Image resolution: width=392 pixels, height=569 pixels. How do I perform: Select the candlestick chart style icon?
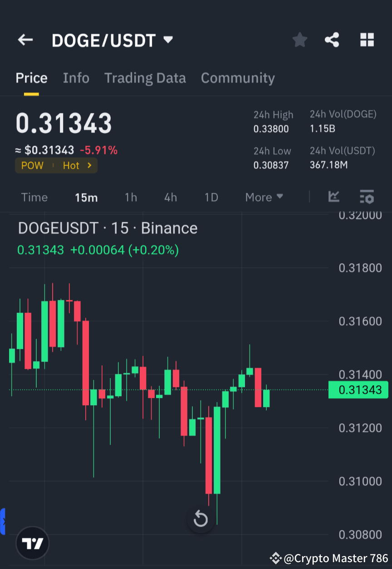coord(334,197)
